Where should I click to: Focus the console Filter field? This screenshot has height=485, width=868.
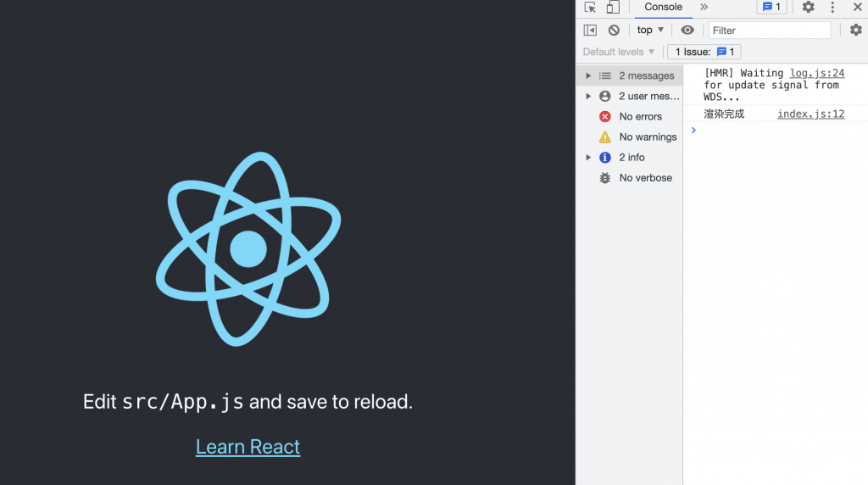(770, 31)
